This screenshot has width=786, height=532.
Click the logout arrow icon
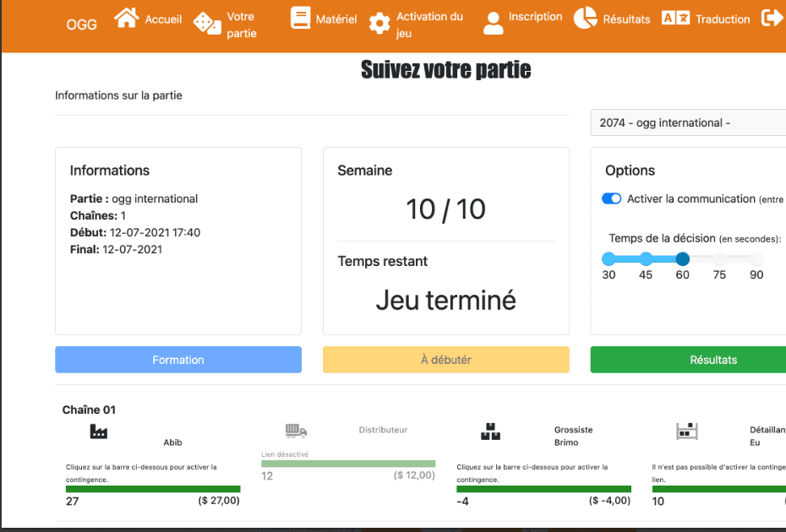(x=772, y=19)
